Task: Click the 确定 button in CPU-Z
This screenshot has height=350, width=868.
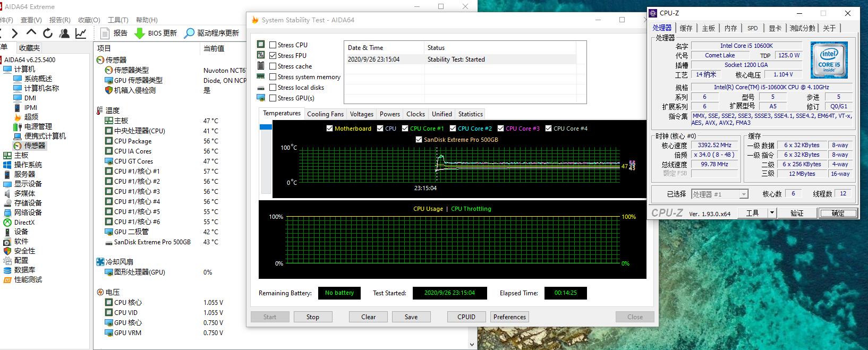Action: [838, 213]
